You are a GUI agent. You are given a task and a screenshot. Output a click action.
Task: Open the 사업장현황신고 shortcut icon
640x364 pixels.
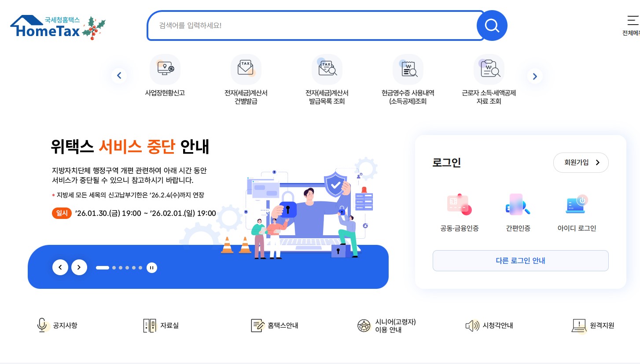tap(165, 69)
